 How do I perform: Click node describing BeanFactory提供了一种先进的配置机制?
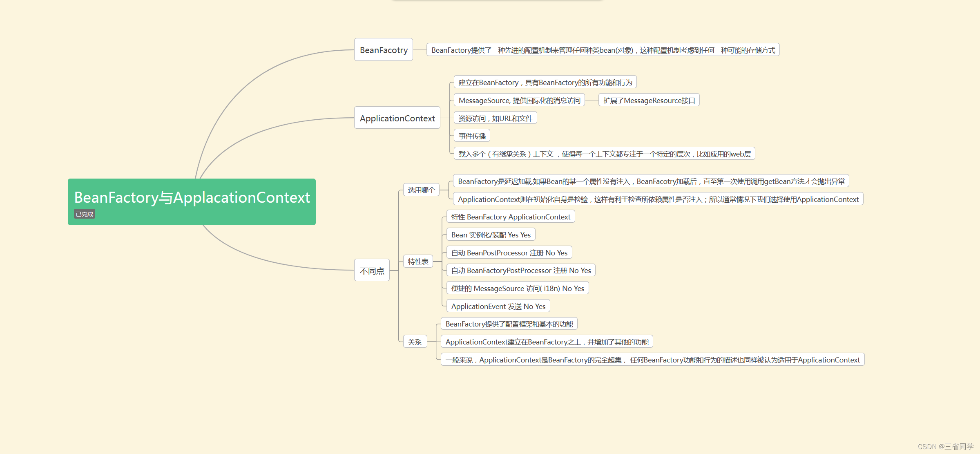click(603, 50)
